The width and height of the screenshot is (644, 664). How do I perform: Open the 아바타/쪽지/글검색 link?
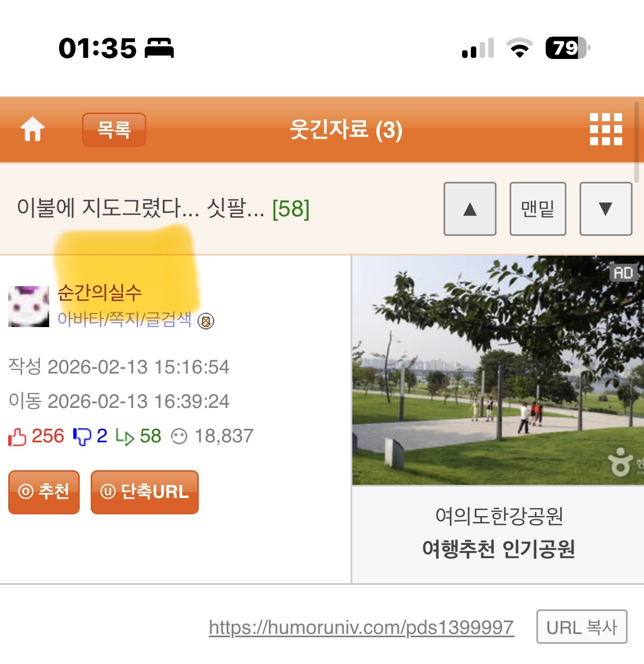[x=125, y=319]
